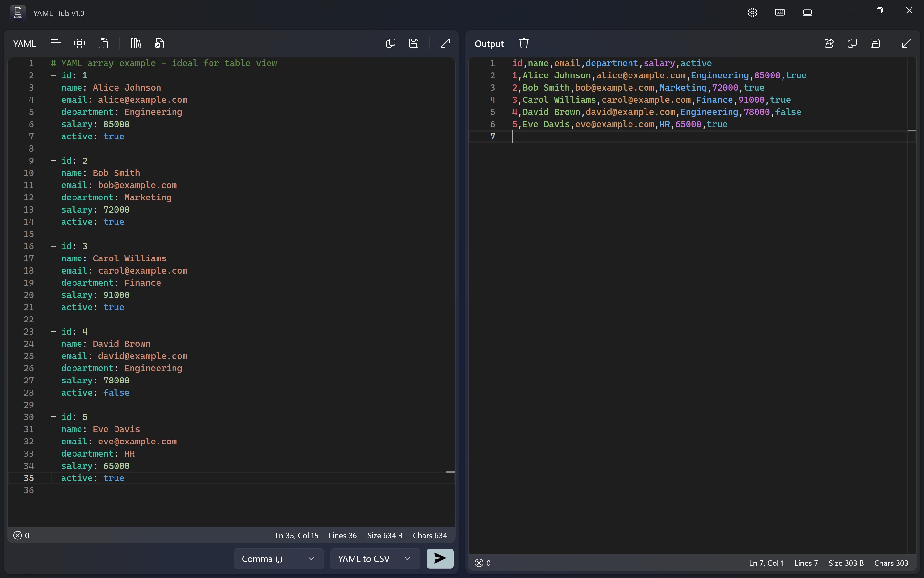Copy the Output panel content
Image resolution: width=924 pixels, height=578 pixels.
852,43
